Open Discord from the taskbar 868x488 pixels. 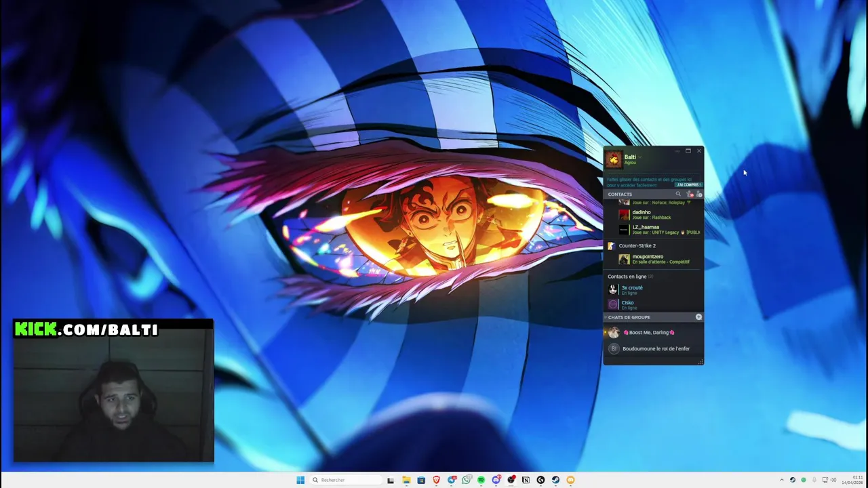point(496,480)
